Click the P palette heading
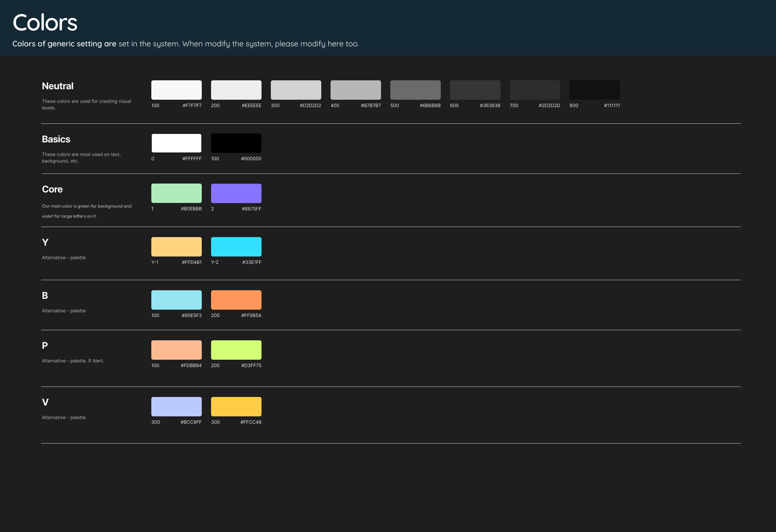 (45, 346)
